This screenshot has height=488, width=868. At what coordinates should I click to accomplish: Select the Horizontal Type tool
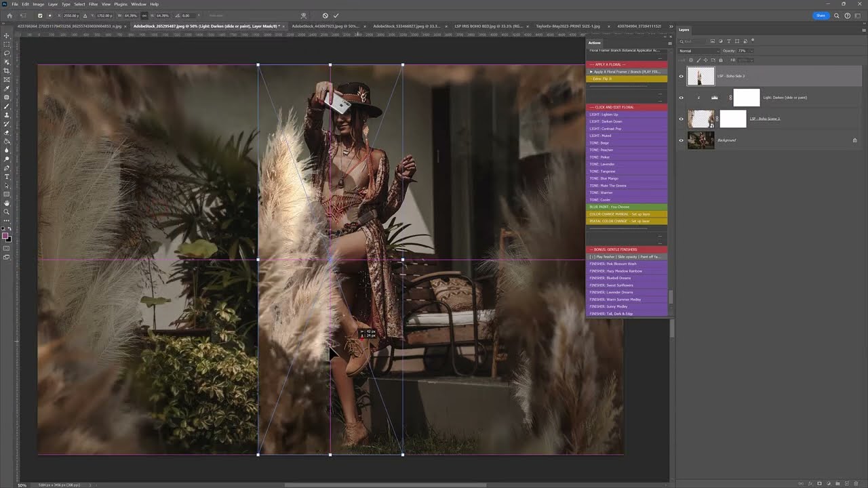point(7,177)
